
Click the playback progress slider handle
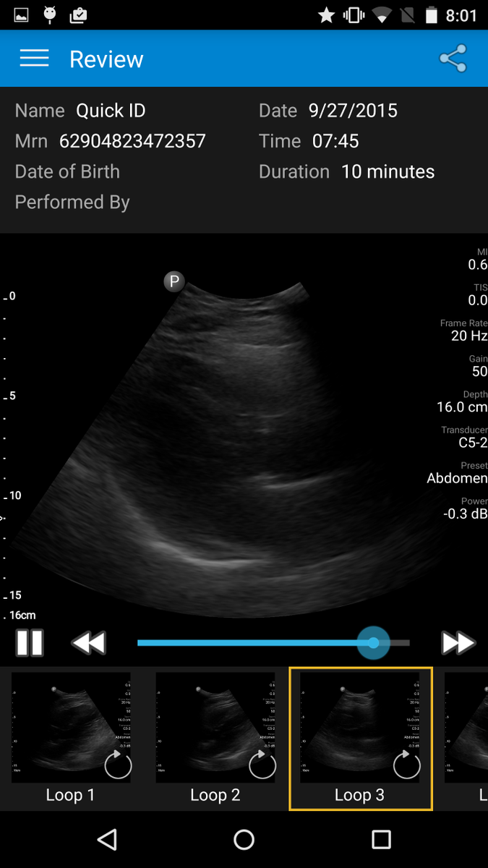pyautogui.click(x=373, y=642)
